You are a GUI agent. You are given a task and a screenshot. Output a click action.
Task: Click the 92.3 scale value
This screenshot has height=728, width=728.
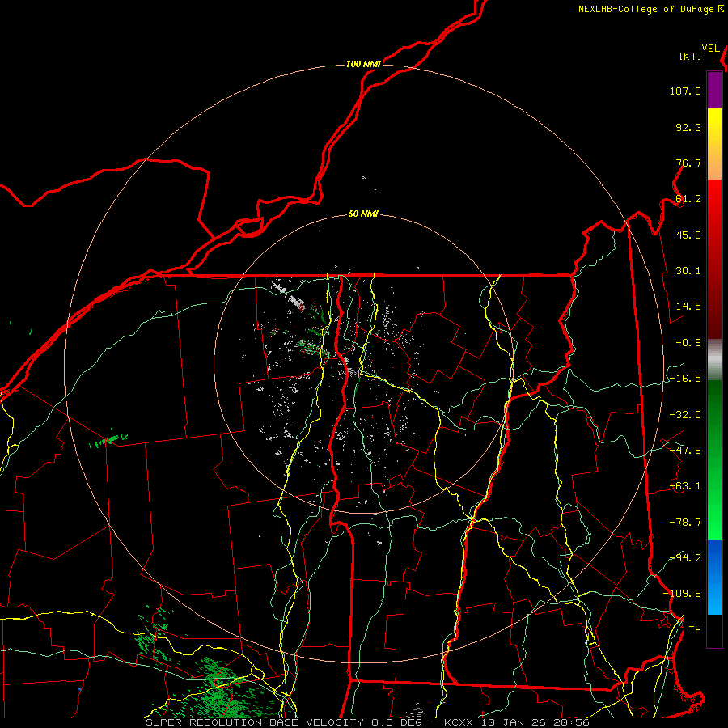pyautogui.click(x=688, y=127)
